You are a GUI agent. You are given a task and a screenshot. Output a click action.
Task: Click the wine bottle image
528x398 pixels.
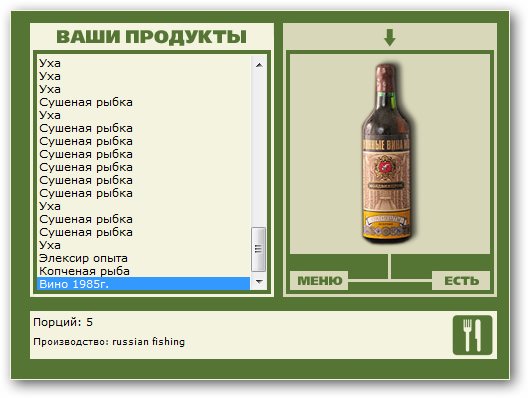(x=387, y=153)
